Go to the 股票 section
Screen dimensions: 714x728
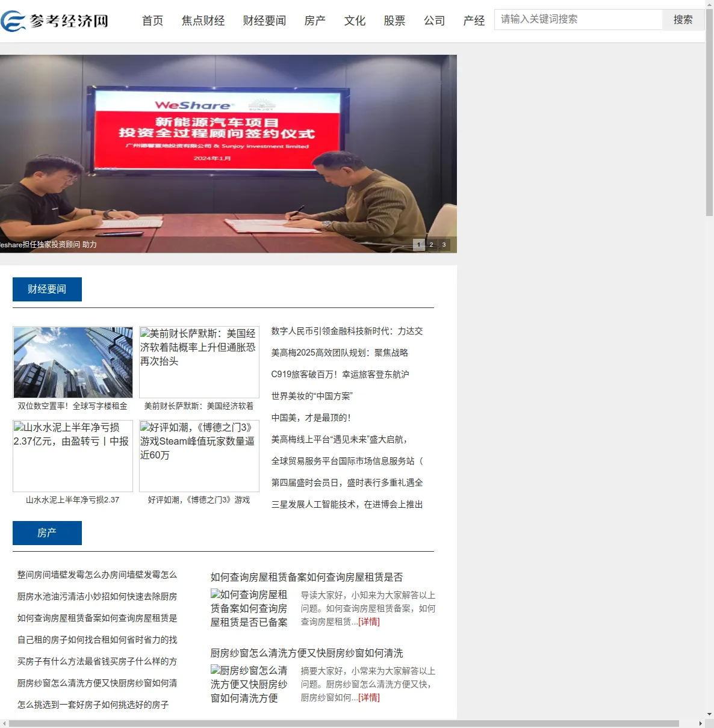click(x=395, y=21)
